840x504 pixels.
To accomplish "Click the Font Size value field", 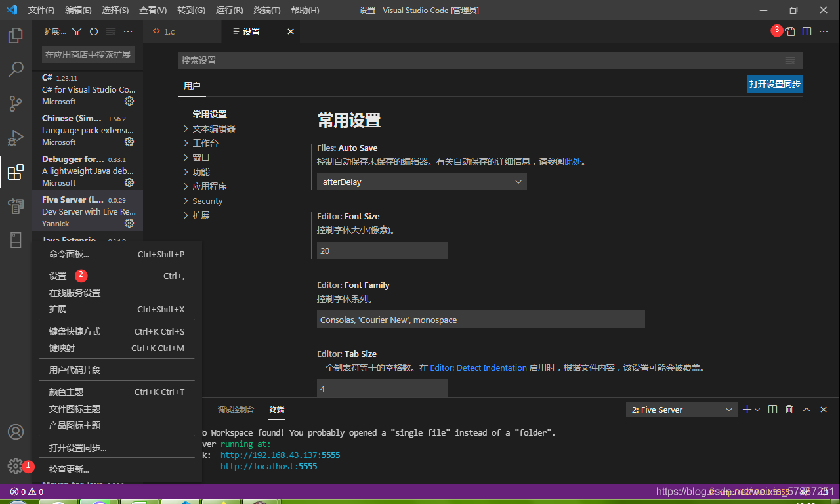I will [383, 251].
